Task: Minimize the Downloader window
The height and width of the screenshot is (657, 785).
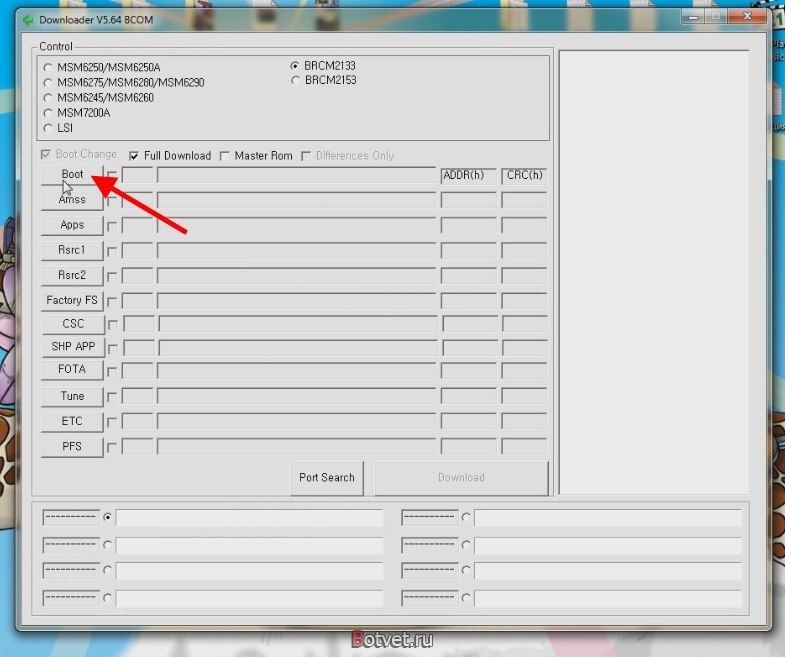Action: point(693,17)
